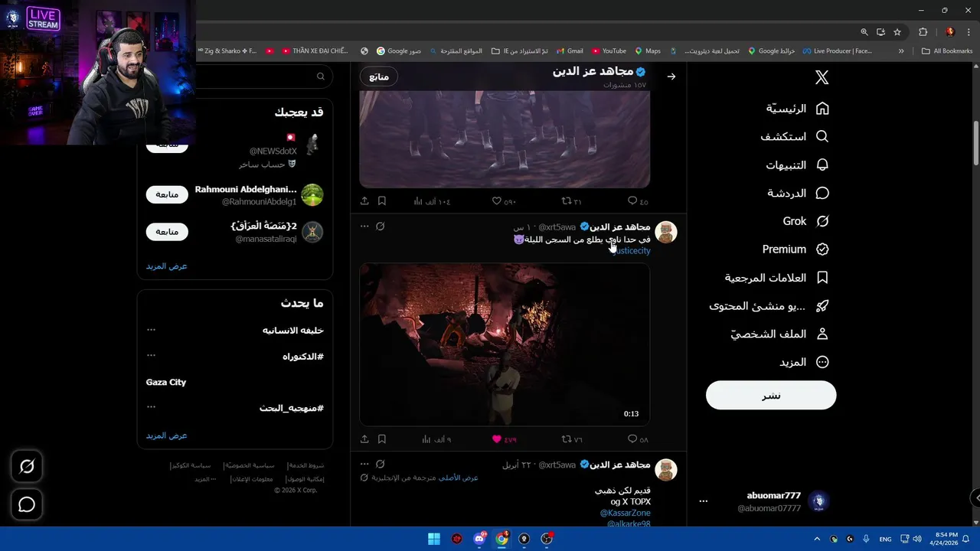
Task: Share the post with ٤٧٩ likes
Action: 364,439
